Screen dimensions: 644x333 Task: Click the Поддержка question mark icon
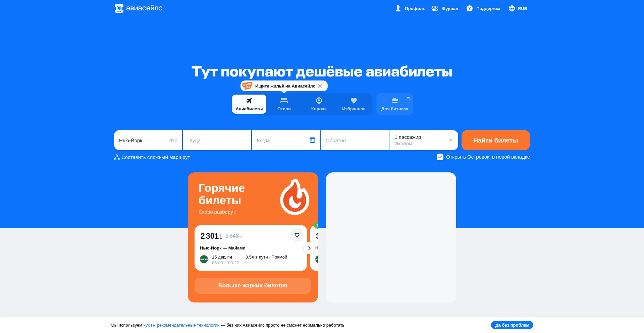point(470,8)
